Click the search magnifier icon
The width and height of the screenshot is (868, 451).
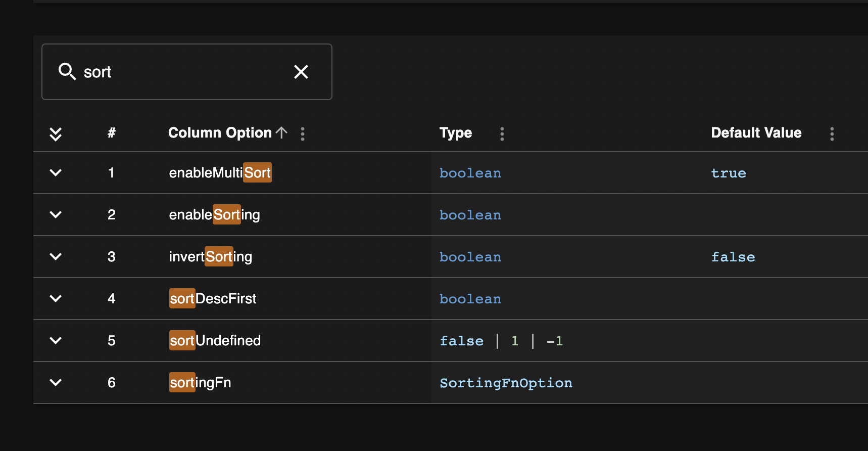click(67, 72)
